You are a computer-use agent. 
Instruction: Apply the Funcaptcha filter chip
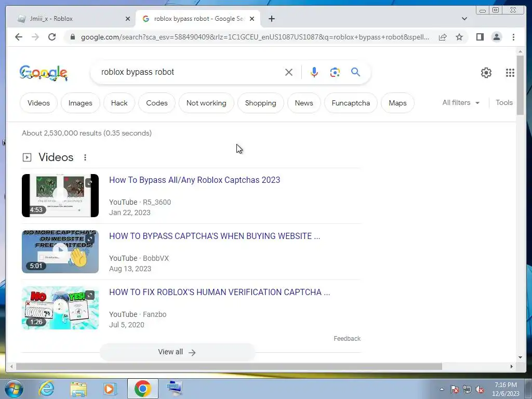tap(351, 103)
